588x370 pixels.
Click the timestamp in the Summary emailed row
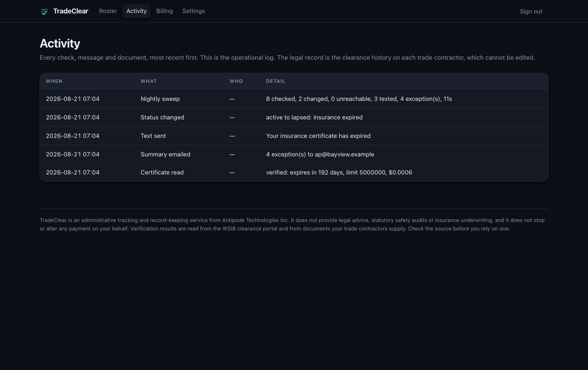pyautogui.click(x=73, y=154)
